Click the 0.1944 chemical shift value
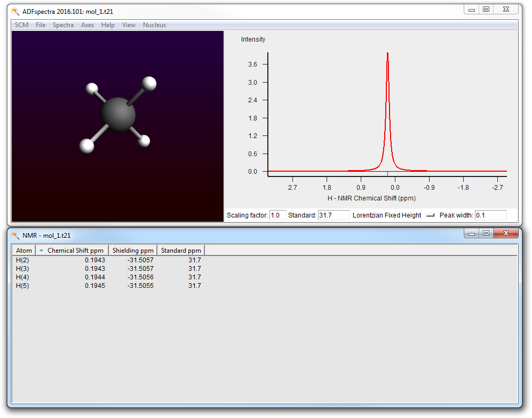The width and height of the screenshot is (532, 418). (x=95, y=277)
